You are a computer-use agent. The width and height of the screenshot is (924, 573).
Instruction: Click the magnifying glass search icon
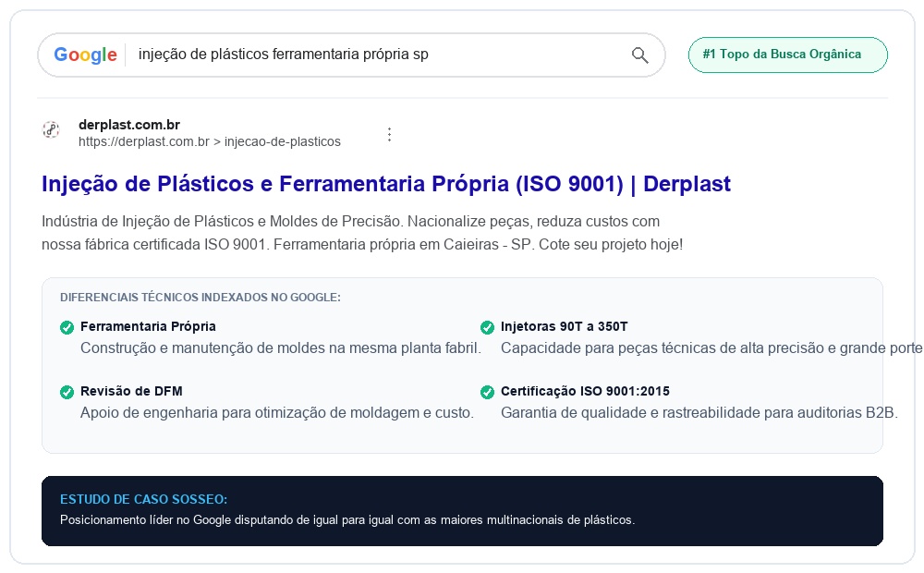(640, 55)
